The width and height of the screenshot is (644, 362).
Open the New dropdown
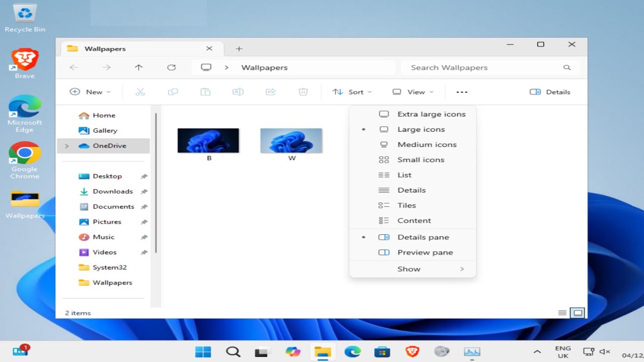[x=90, y=92]
